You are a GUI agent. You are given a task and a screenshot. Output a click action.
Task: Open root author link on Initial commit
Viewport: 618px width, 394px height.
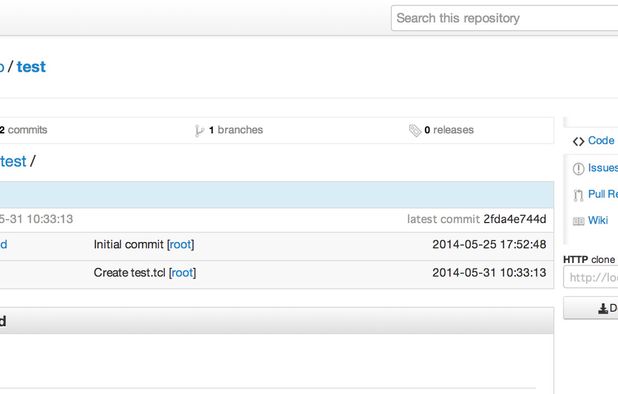pos(180,245)
